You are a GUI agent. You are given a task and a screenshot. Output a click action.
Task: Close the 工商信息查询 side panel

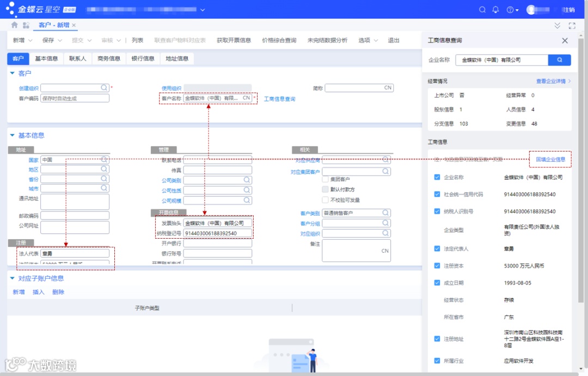(565, 40)
